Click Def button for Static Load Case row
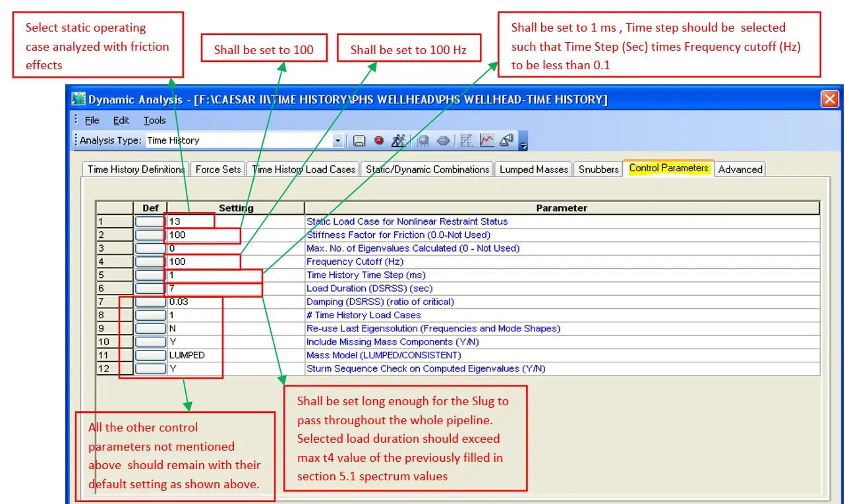Viewport: 845px width, 504px height. click(150, 222)
